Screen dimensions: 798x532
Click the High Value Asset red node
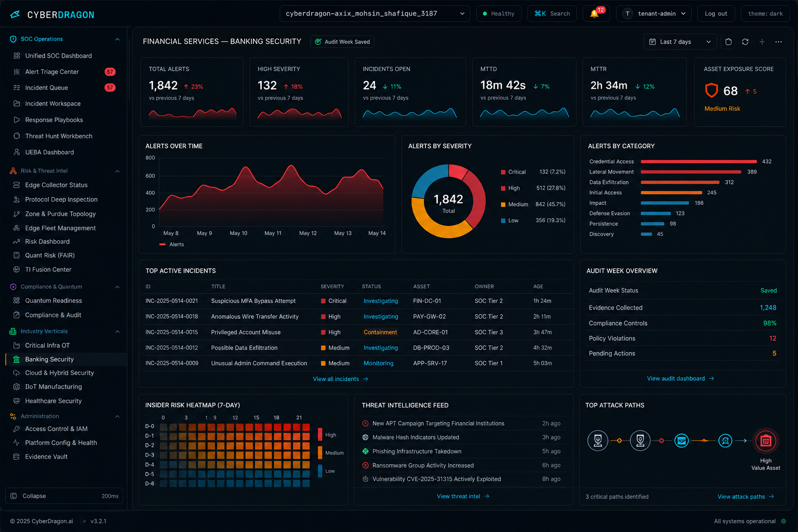coord(766,441)
